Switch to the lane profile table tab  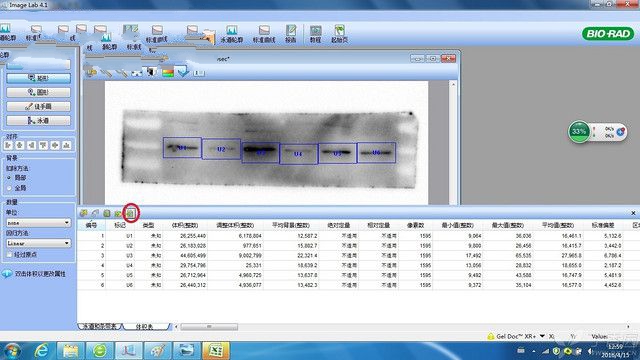coord(100,327)
